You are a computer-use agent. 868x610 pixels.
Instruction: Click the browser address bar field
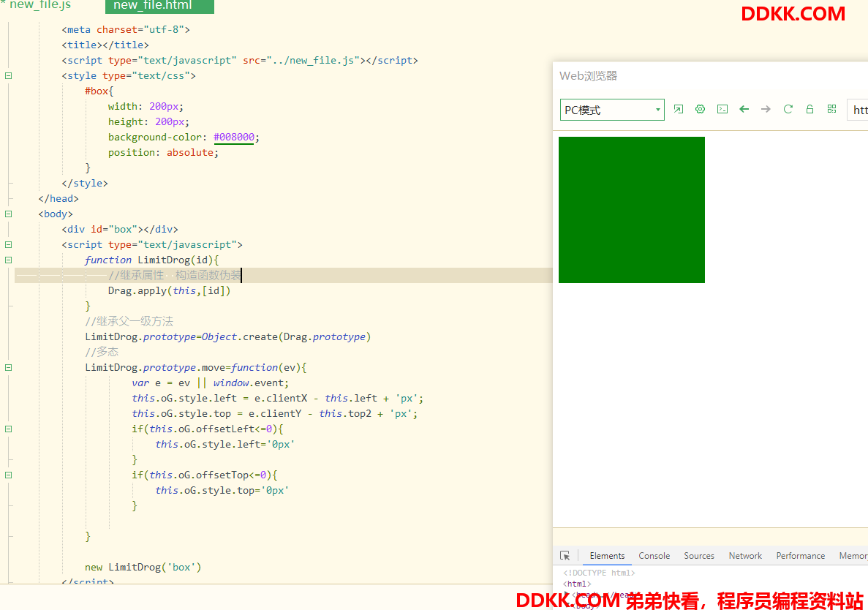(858, 110)
